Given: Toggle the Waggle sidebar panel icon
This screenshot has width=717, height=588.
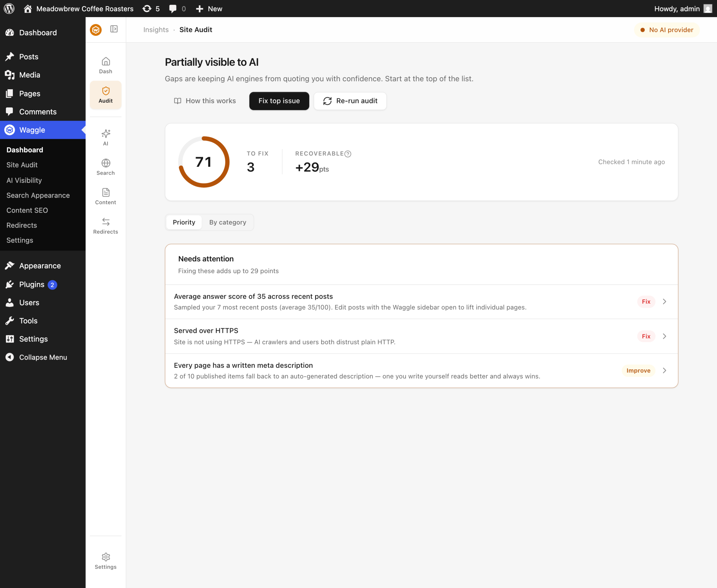Looking at the screenshot, I should click(114, 29).
